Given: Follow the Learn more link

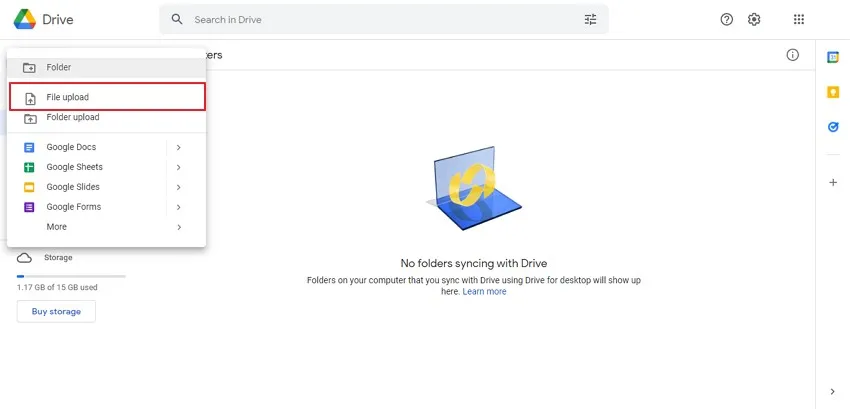Looking at the screenshot, I should pos(484,291).
